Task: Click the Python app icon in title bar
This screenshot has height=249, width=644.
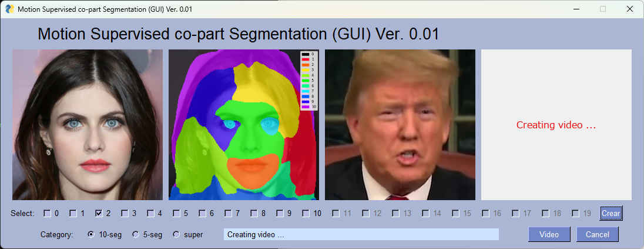Action: coord(9,9)
